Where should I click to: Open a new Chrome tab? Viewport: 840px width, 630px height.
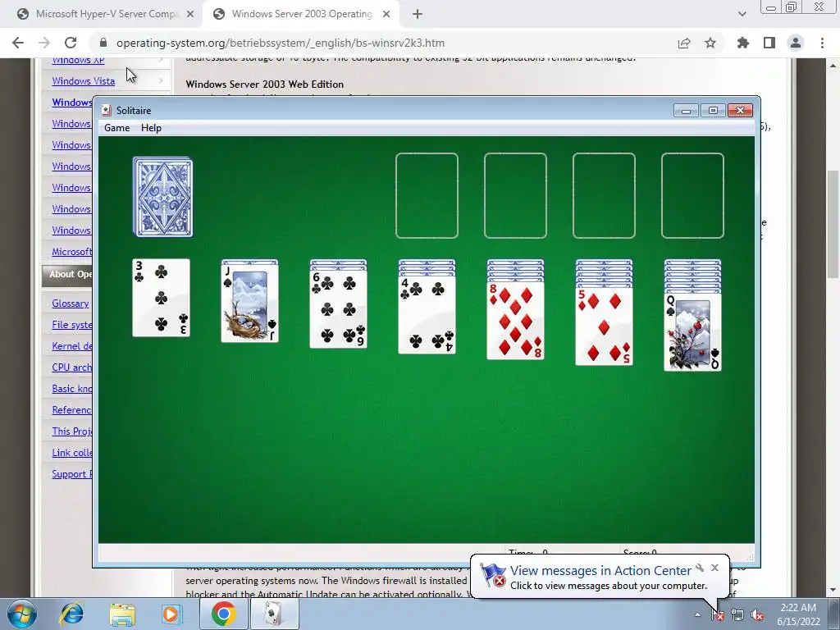click(418, 15)
